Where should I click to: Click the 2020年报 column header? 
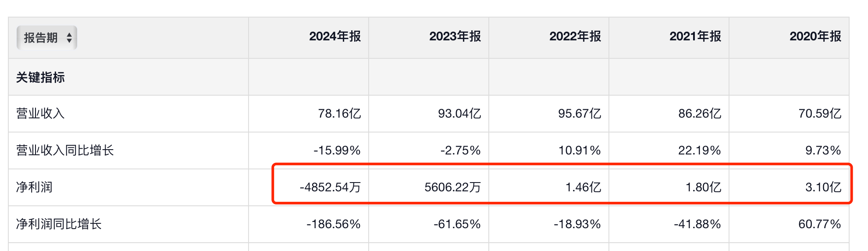[815, 36]
